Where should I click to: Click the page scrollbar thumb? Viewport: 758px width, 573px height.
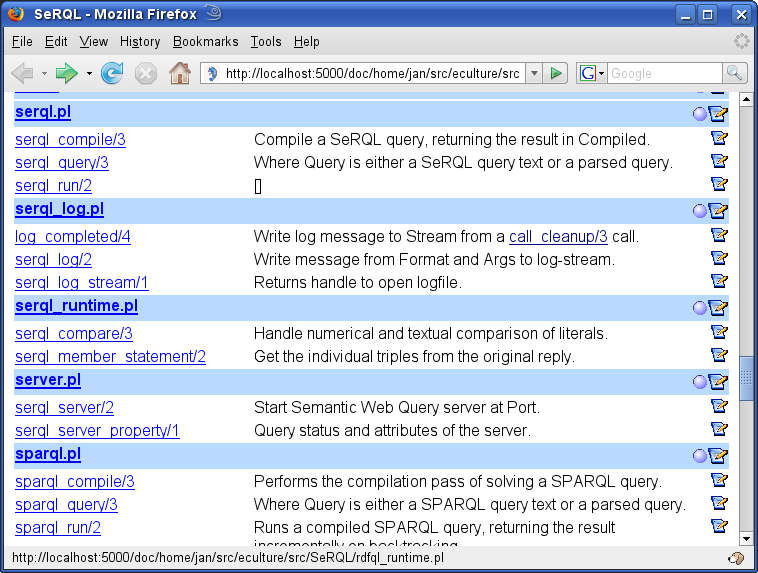[746, 378]
